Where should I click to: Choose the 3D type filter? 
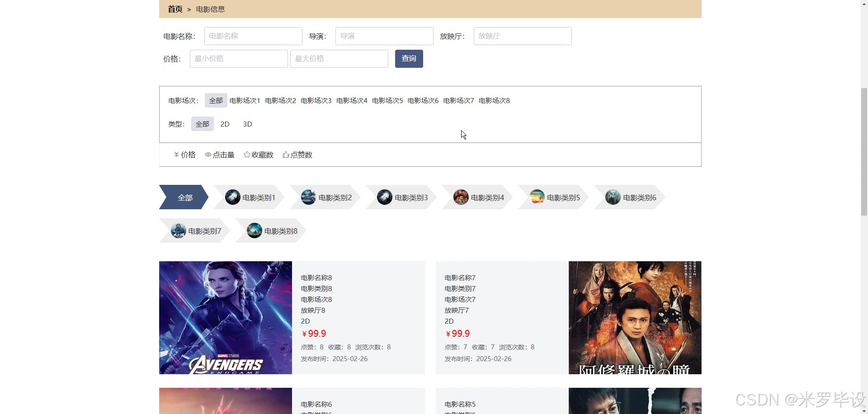pyautogui.click(x=248, y=124)
